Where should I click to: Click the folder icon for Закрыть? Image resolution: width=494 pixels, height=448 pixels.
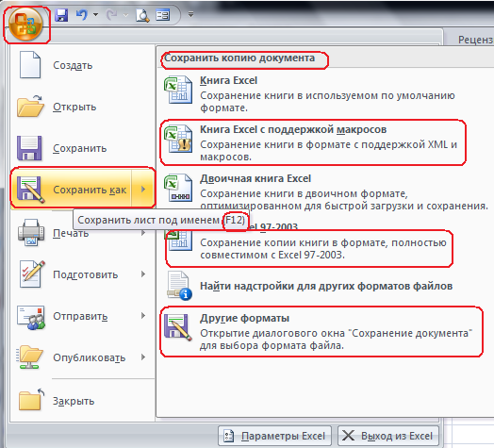point(31,399)
